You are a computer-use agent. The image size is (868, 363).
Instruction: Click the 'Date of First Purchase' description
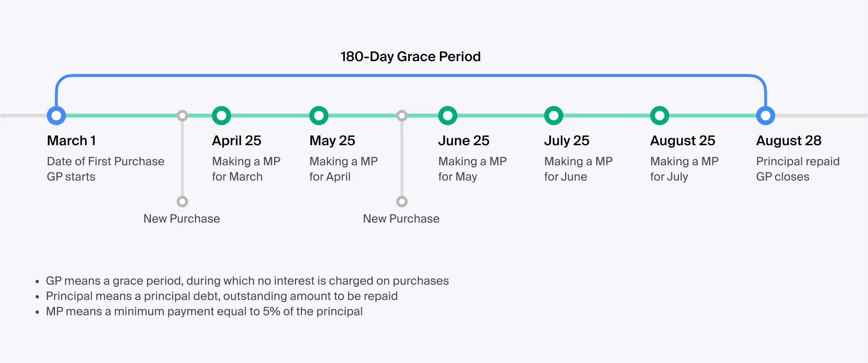point(106,161)
